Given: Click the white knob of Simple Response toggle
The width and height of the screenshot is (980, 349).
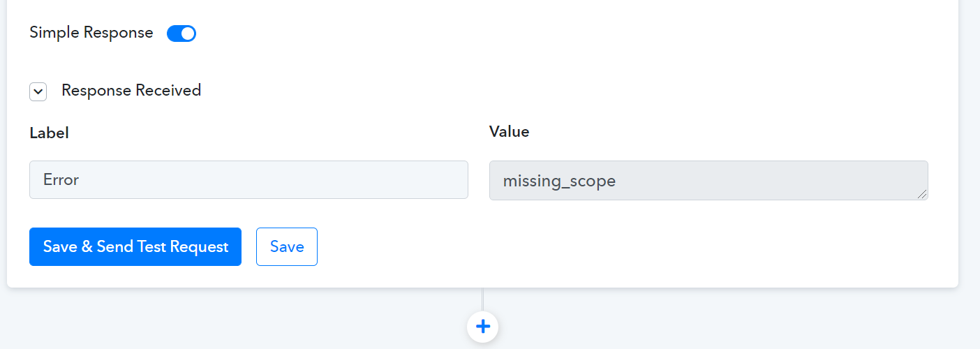Looking at the screenshot, I should click(x=188, y=34).
